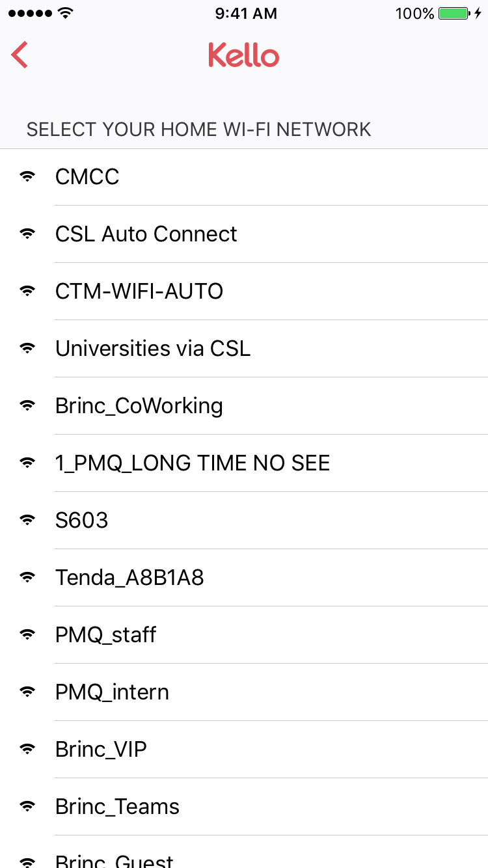Select CTM-WIFI-AUTO network
Image resolution: width=488 pixels, height=868 pixels.
[x=244, y=292]
